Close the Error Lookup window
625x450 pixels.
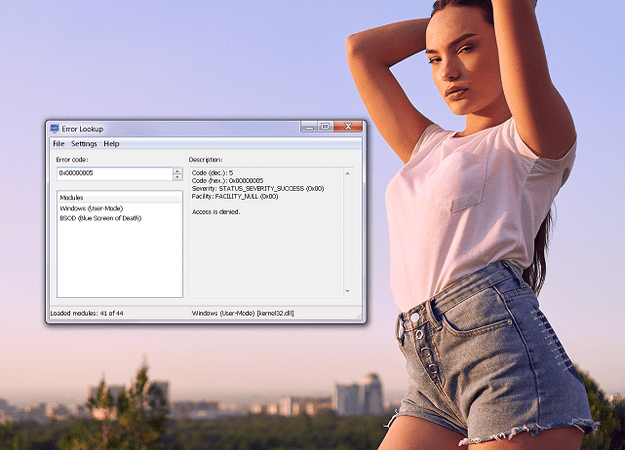tap(348, 127)
